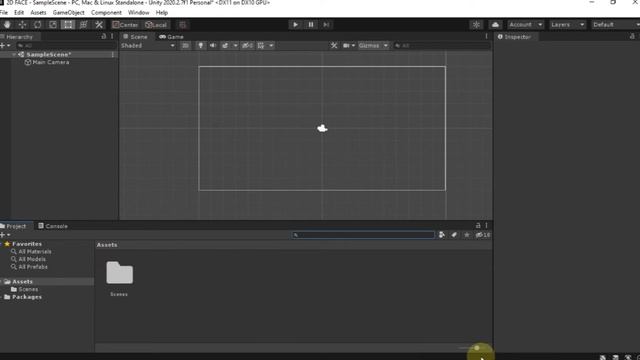Switch to the Scene tab

[136, 37]
